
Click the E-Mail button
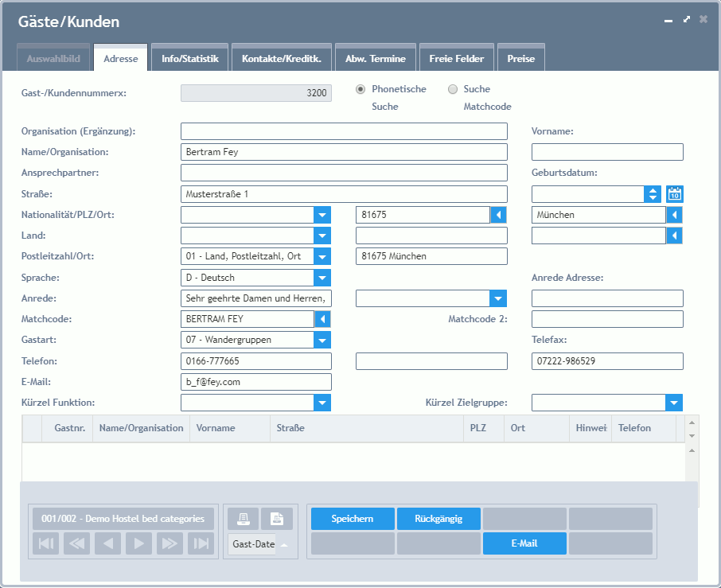pos(524,543)
